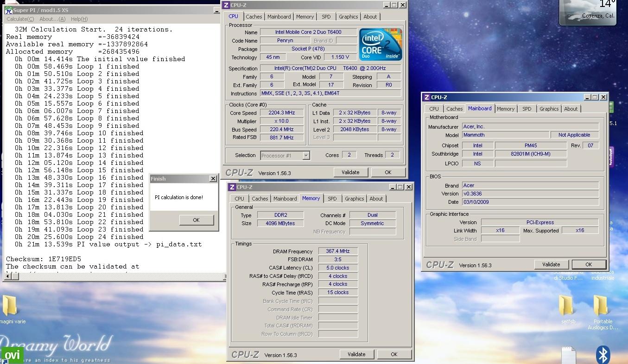This screenshot has height=364, width=628.
Task: Switch to Caches tab in the CPU-Z CPU window
Action: (254, 17)
